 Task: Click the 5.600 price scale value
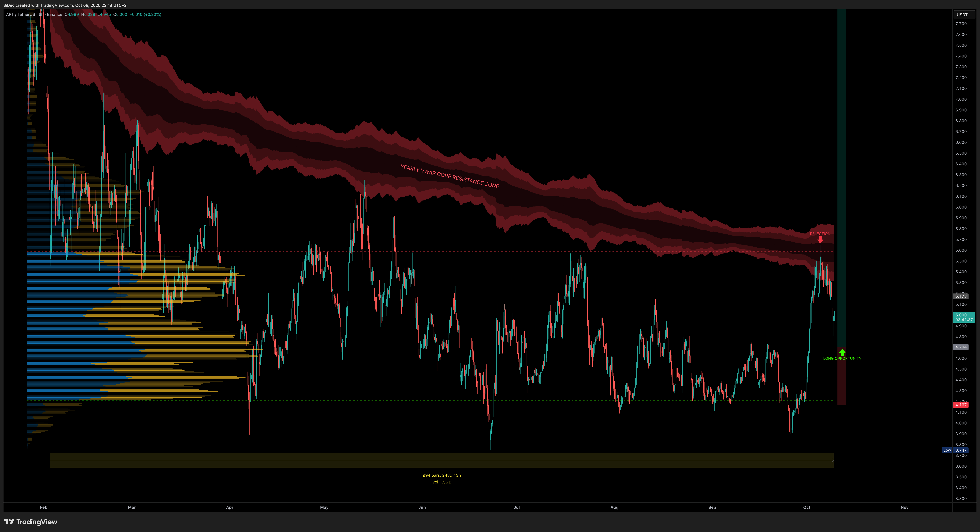(961, 250)
